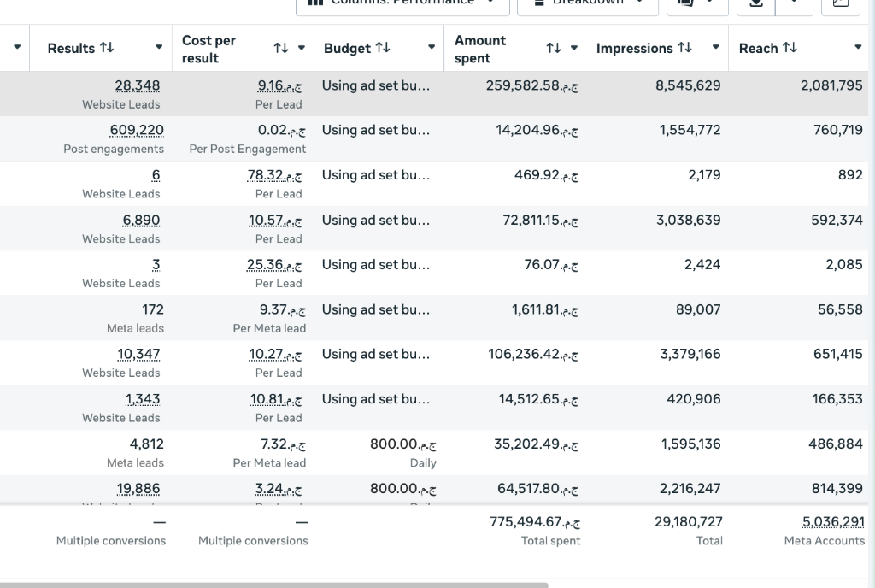Image resolution: width=875 pixels, height=588 pixels.
Task: Open the Budget column options arrow
Action: coord(432,47)
